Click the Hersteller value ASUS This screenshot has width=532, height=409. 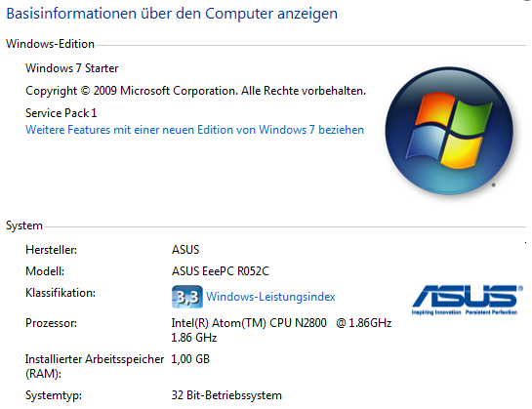coord(185,250)
